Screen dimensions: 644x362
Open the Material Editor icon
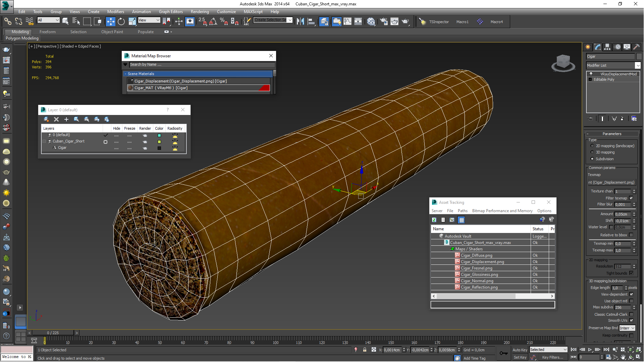click(371, 21)
